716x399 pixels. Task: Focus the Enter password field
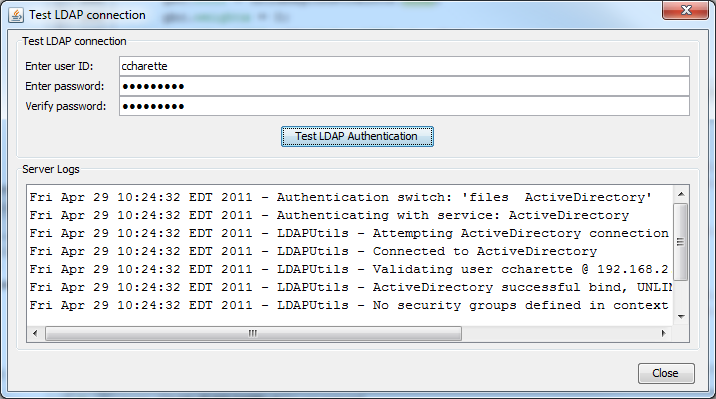(404, 86)
